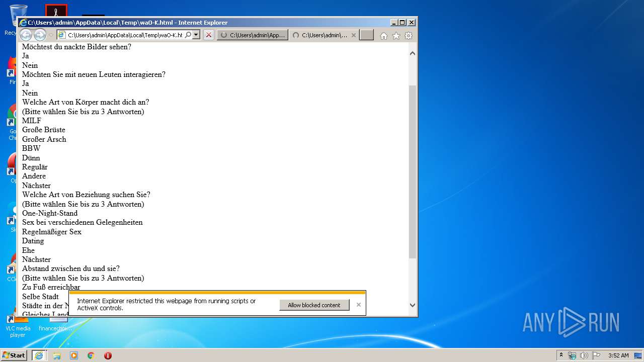This screenshot has width=644, height=362.
Task: Click the 'Selbe Stadt' option text
Action: tap(40, 297)
